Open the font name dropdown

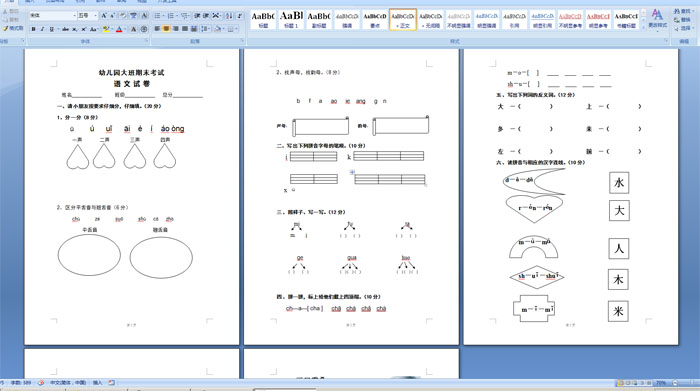coord(75,16)
